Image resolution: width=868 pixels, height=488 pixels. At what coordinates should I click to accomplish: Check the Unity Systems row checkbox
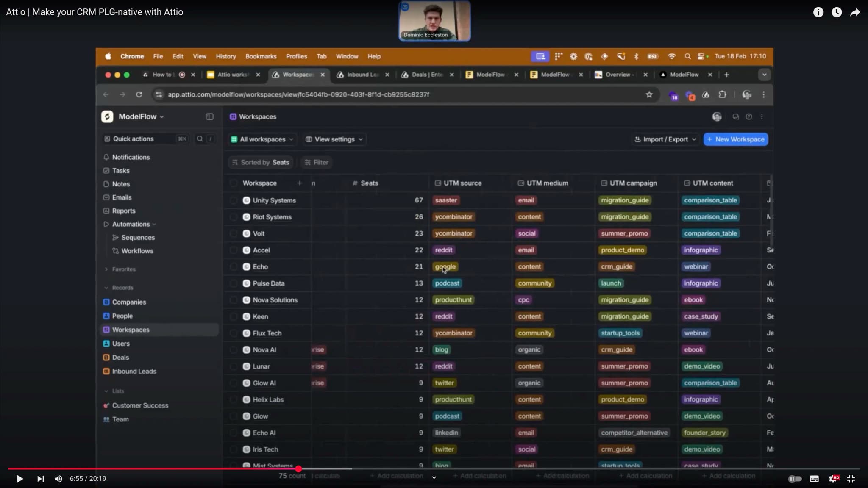(x=234, y=200)
